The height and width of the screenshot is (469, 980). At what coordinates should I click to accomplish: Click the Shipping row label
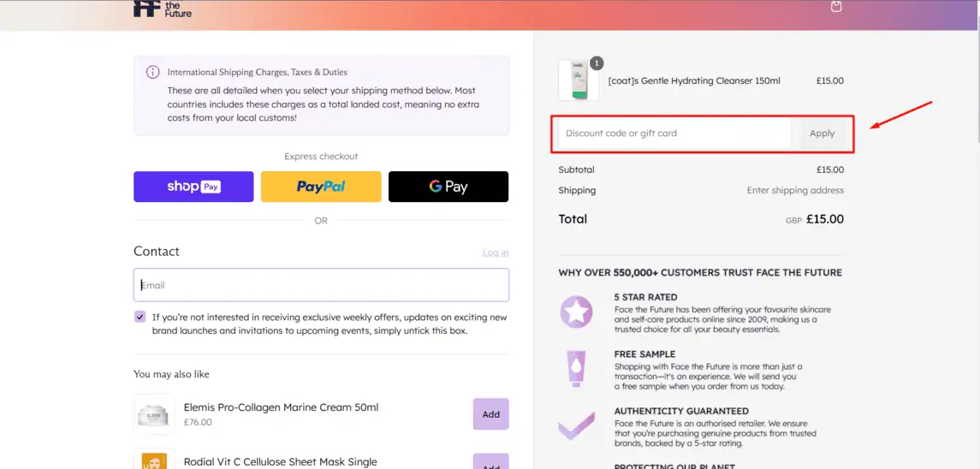pyautogui.click(x=577, y=190)
